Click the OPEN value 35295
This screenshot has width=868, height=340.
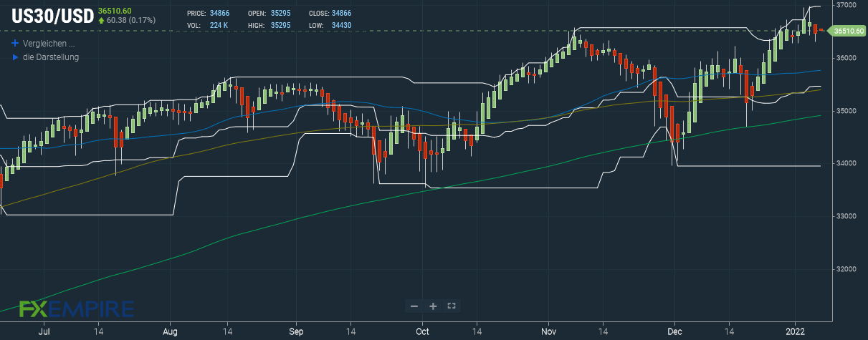click(282, 14)
